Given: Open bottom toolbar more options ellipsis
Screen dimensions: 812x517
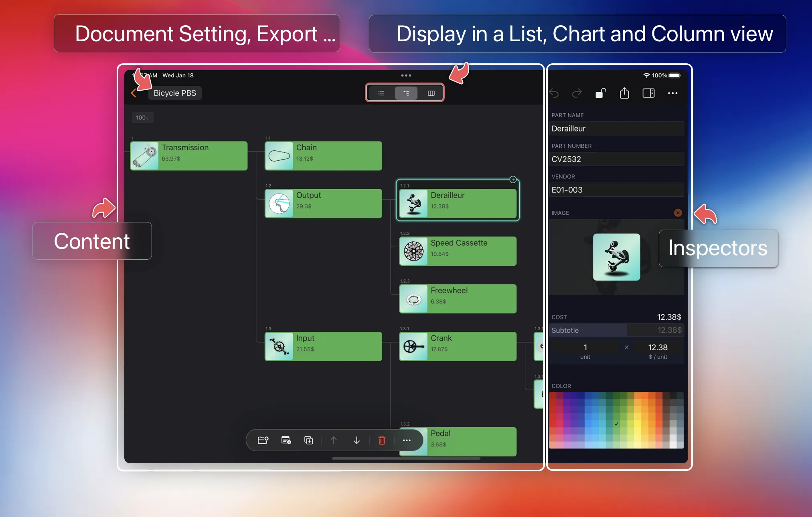Looking at the screenshot, I should pyautogui.click(x=407, y=440).
